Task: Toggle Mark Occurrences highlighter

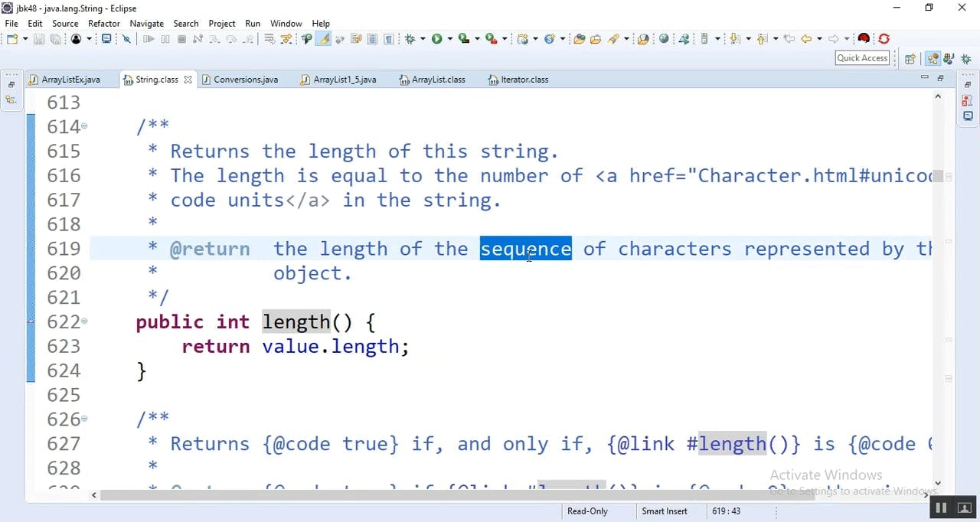Action: [324, 39]
